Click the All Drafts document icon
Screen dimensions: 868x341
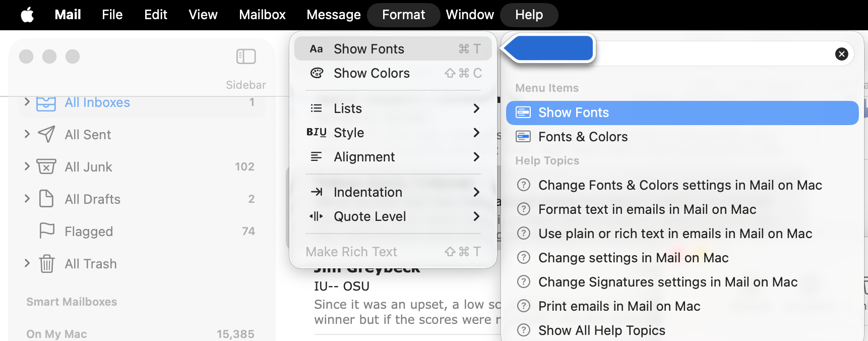click(x=46, y=199)
